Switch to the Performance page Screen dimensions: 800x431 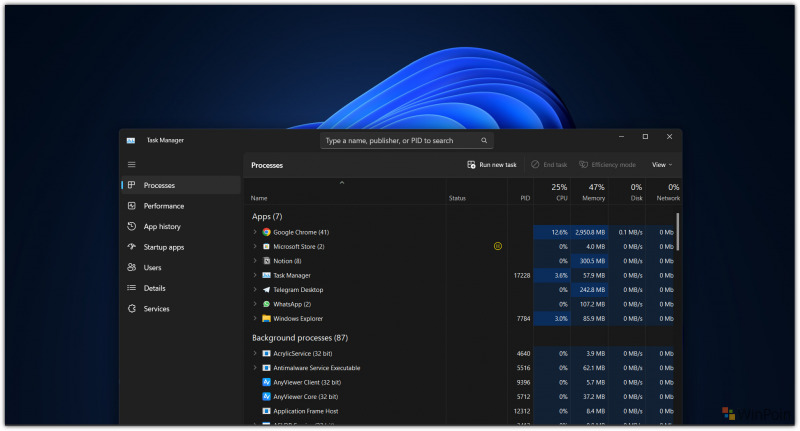pyautogui.click(x=181, y=206)
